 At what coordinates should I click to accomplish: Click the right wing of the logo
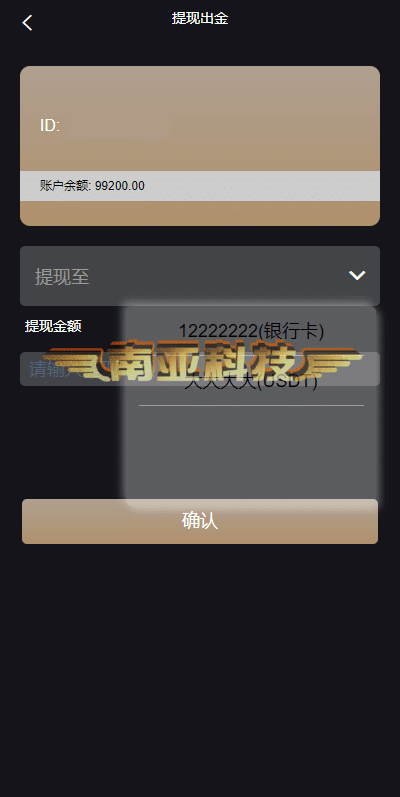click(x=329, y=362)
